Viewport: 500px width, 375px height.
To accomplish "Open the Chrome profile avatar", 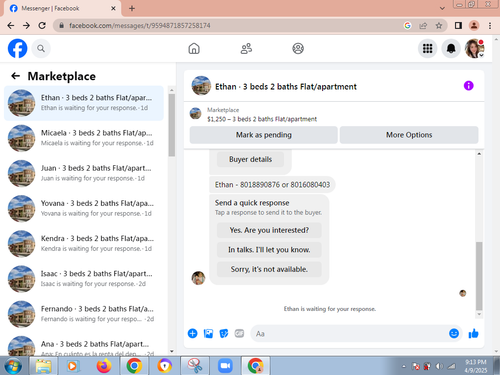I will click(x=474, y=25).
